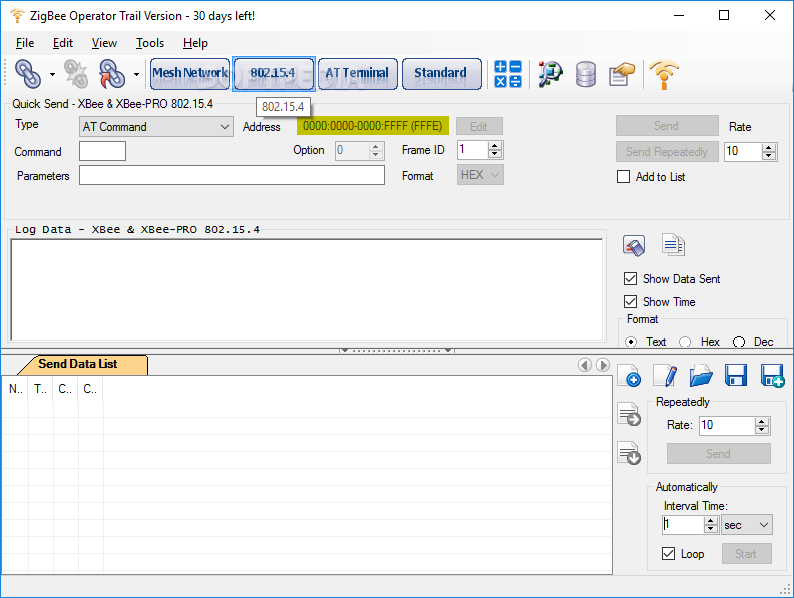Open the connect icon's dropdown arrow
This screenshot has height=598, width=794.
point(52,74)
